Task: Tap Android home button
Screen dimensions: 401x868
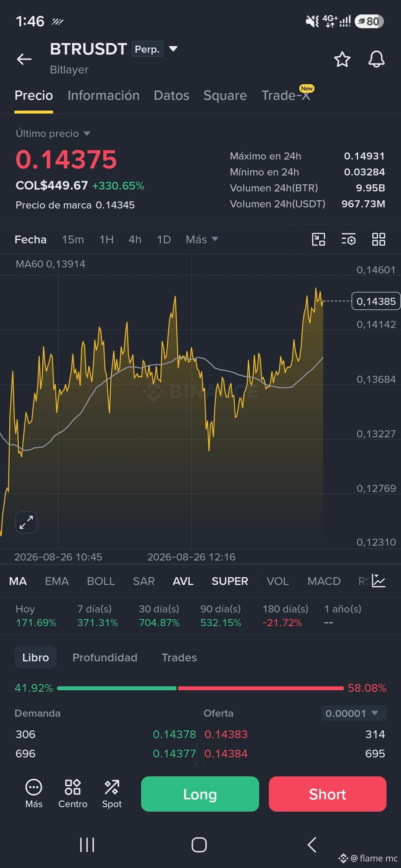Action: coord(199,845)
